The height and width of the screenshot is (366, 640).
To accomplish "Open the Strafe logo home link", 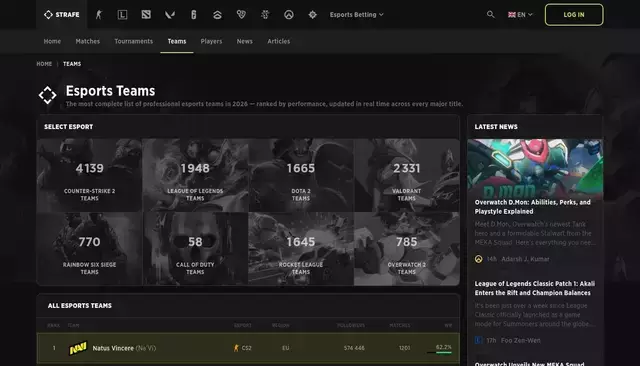I will pos(62,15).
